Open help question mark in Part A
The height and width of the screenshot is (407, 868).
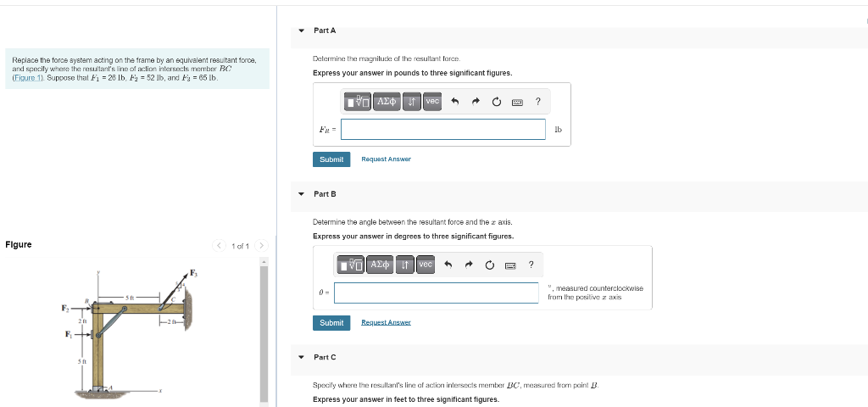point(538,101)
